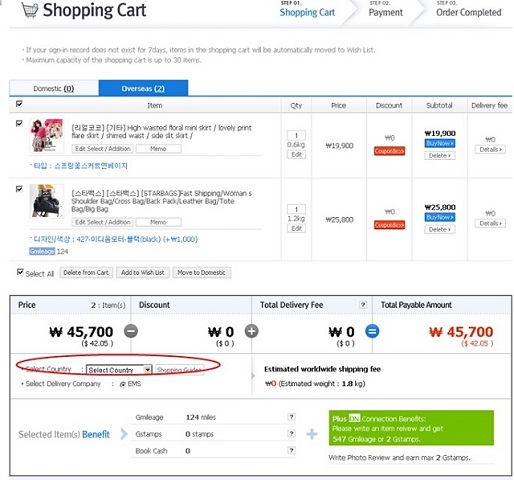Uncheck the STARBAGS shoulder bag checkbox
This screenshot has height=480, width=514.
(x=19, y=189)
